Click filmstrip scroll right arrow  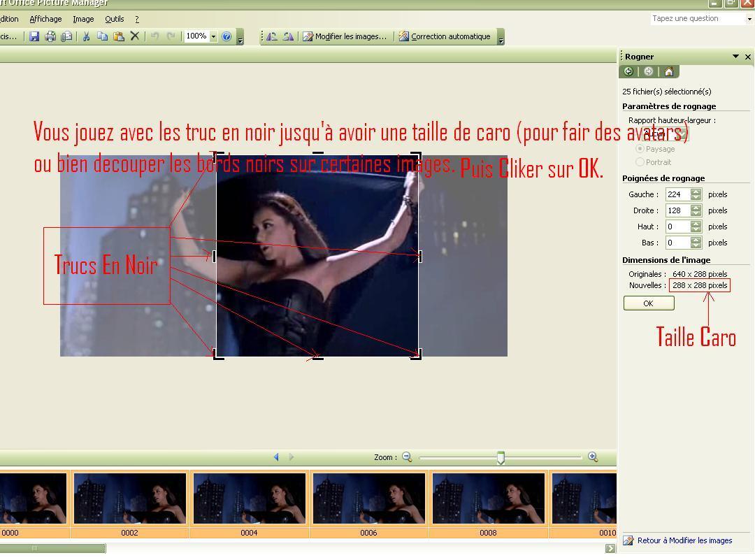click(x=610, y=548)
